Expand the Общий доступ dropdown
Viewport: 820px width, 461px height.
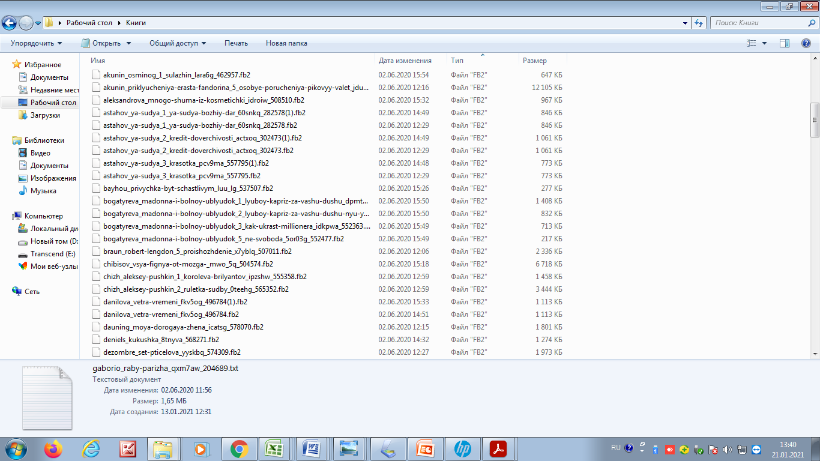pyautogui.click(x=178, y=44)
